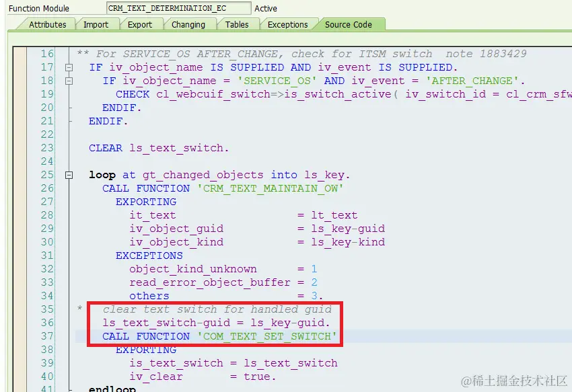Click the ENDIF on line 20
Viewport: 572px width, 392px height.
[x=122, y=108]
